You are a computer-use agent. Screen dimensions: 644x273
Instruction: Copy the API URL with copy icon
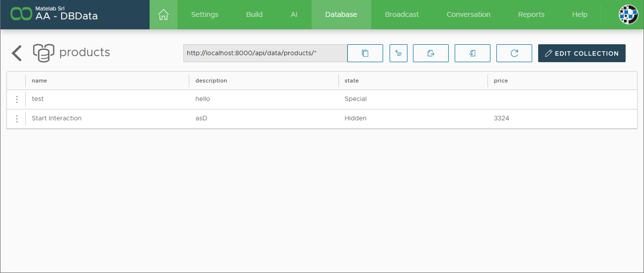point(365,53)
